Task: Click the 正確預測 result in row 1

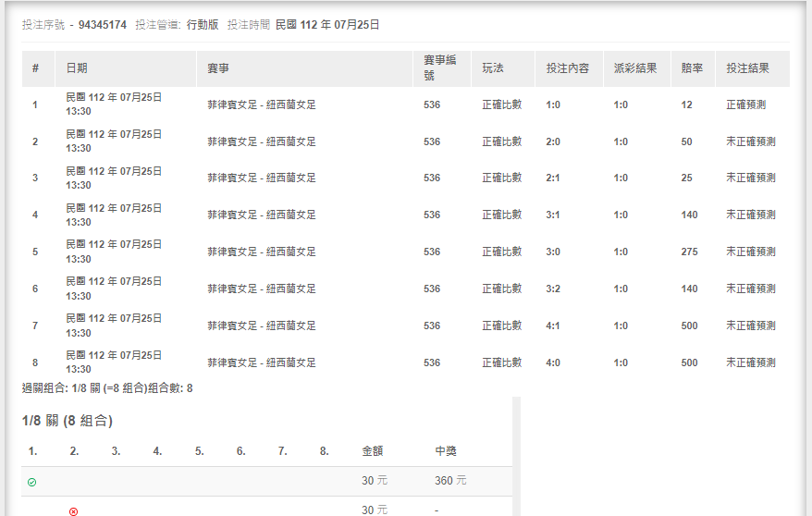Action: [x=745, y=104]
